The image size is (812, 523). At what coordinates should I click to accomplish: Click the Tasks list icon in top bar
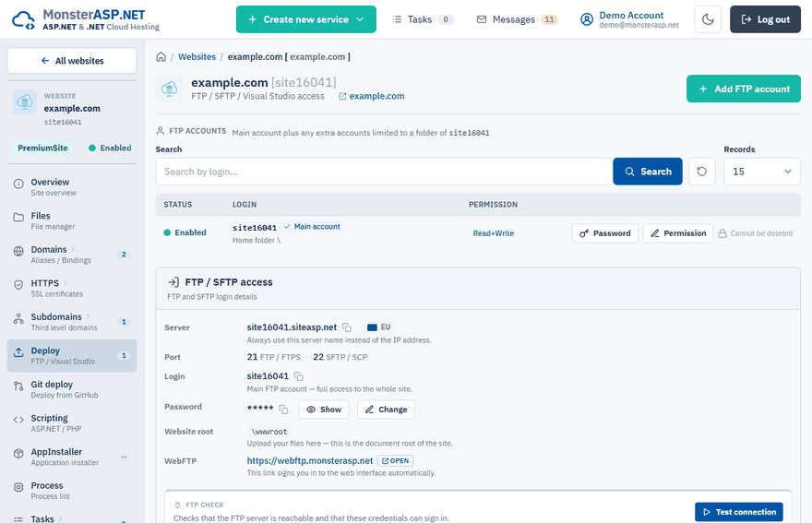[x=397, y=19]
